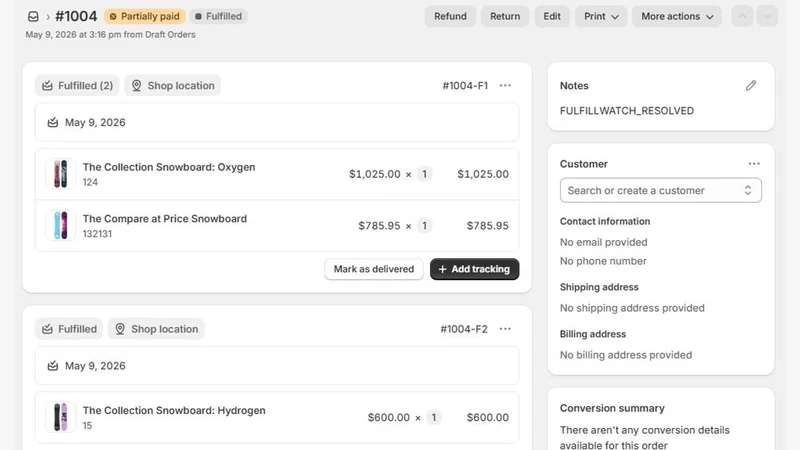Click the $600.00 line total for Hydrogen
Viewport: 800px width, 450px height.
tap(487, 417)
